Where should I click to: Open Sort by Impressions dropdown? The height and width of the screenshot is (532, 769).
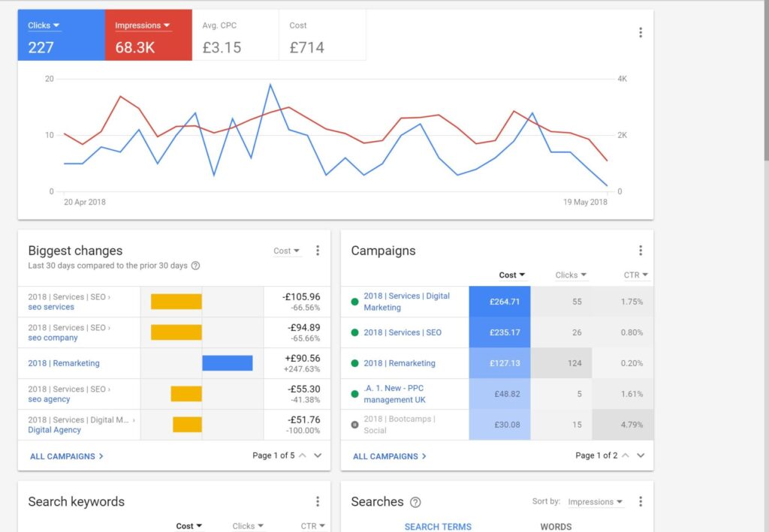(x=596, y=502)
